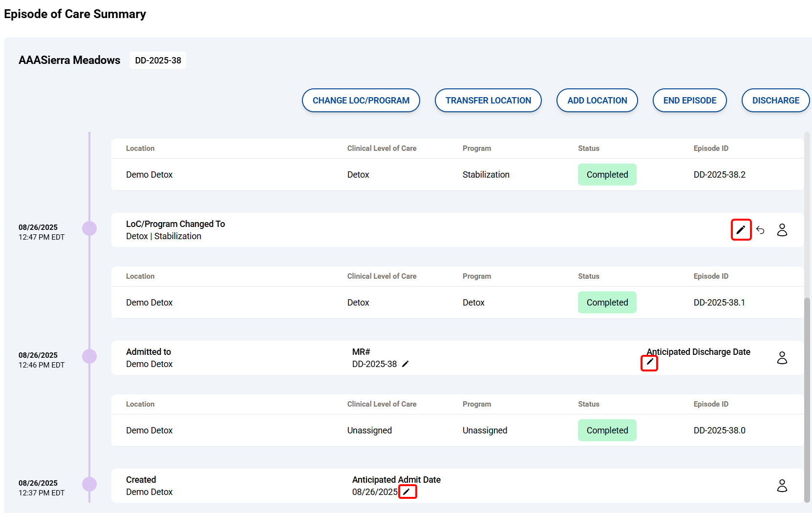Click Completed status for episode DD-2025-38.0
This screenshot has height=513, width=812.
pos(607,431)
